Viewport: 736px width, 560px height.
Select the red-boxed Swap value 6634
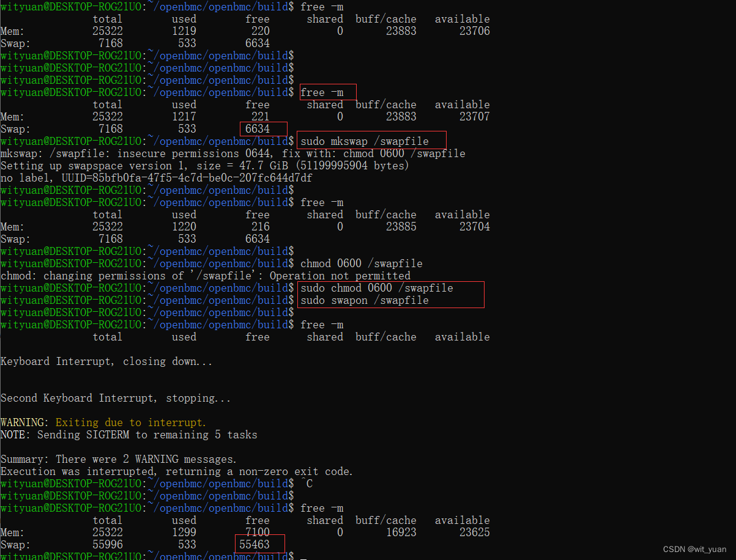tap(263, 128)
